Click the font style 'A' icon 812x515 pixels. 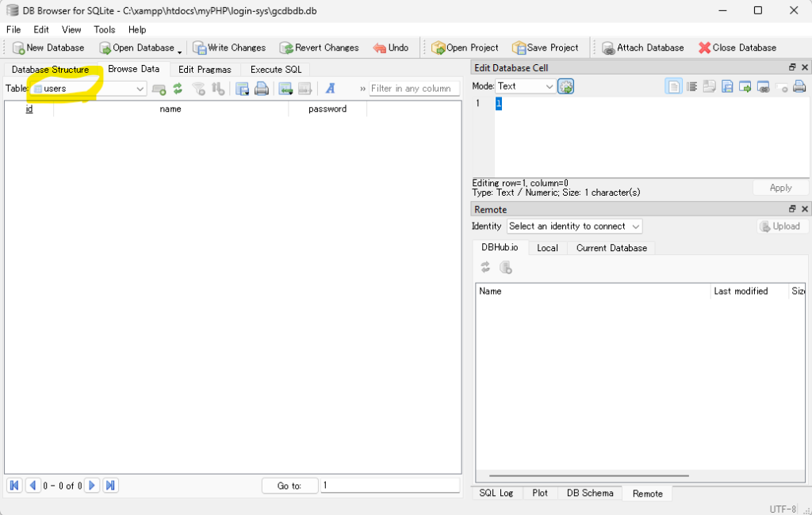click(331, 89)
